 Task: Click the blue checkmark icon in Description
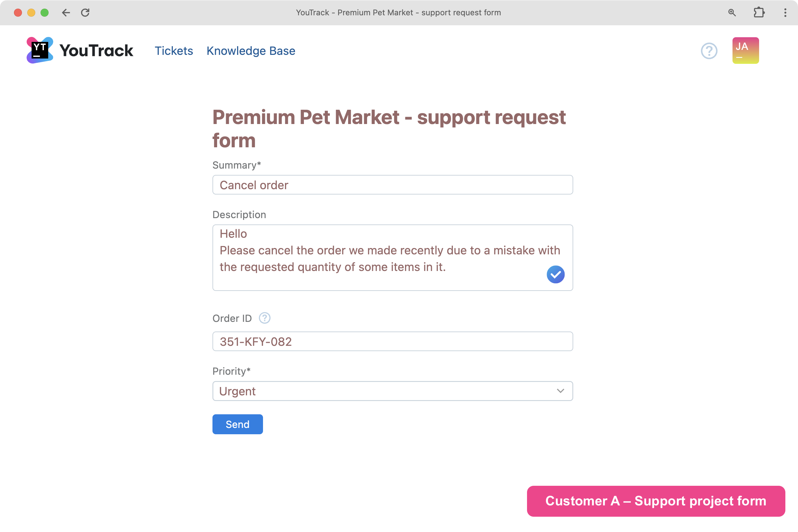pyautogui.click(x=555, y=274)
